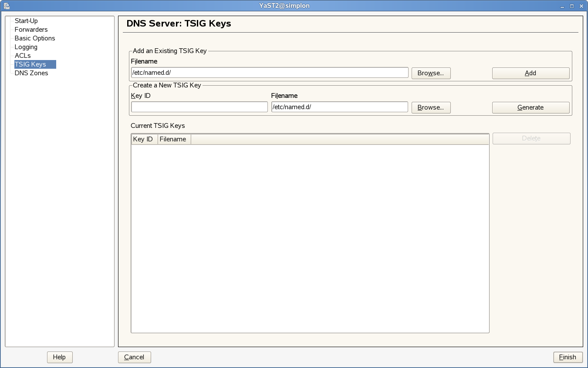The height and width of the screenshot is (368, 588).
Task: Click the empty Key ID input field
Action: 199,107
